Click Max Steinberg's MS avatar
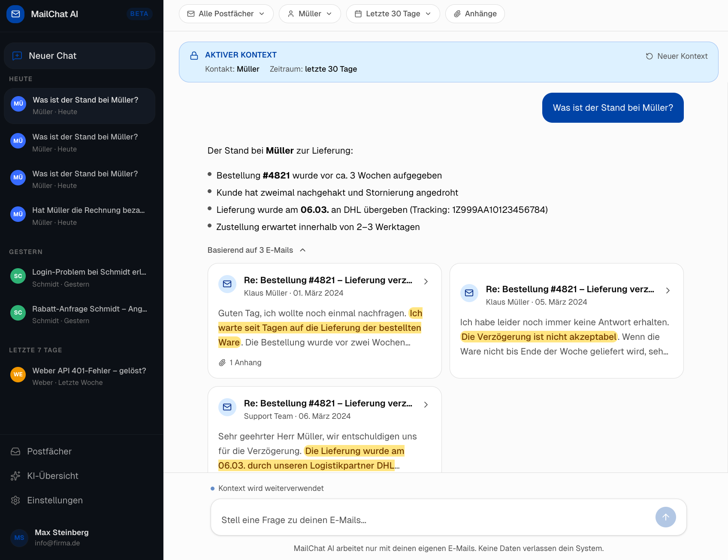The image size is (728, 560). click(19, 538)
